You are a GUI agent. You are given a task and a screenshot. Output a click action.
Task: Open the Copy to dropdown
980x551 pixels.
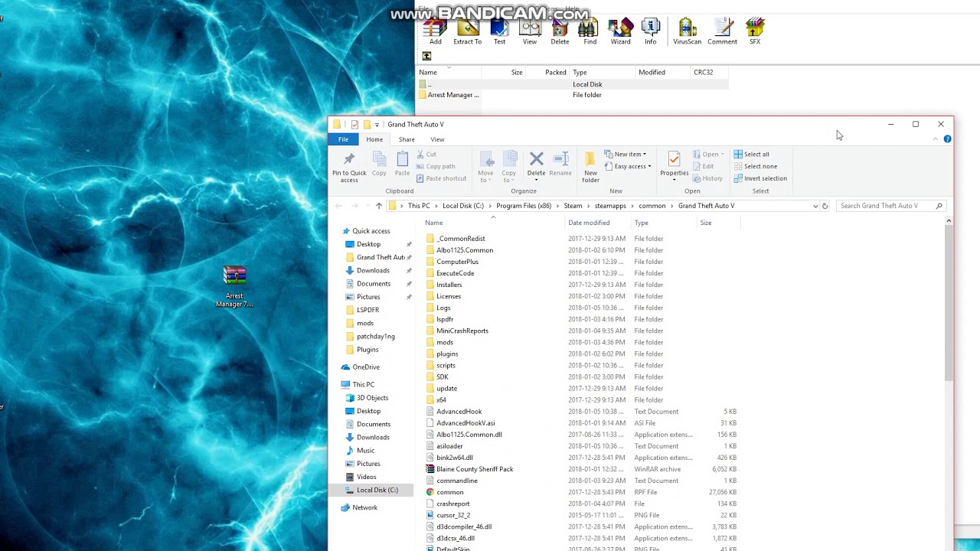point(509,168)
